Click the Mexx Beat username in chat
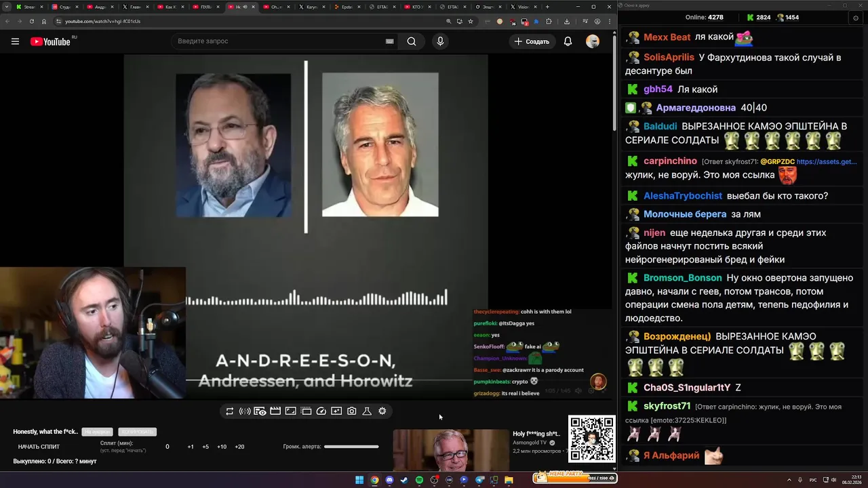 [667, 37]
